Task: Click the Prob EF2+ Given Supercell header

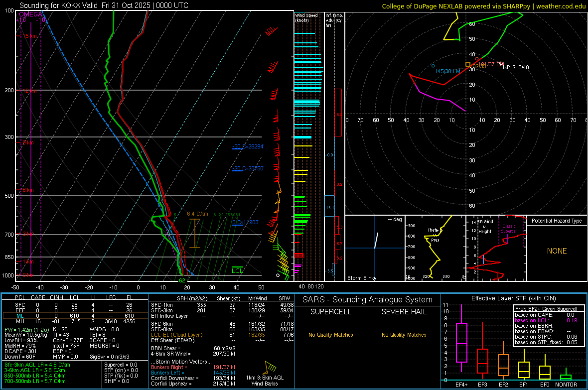Action: pos(546,309)
